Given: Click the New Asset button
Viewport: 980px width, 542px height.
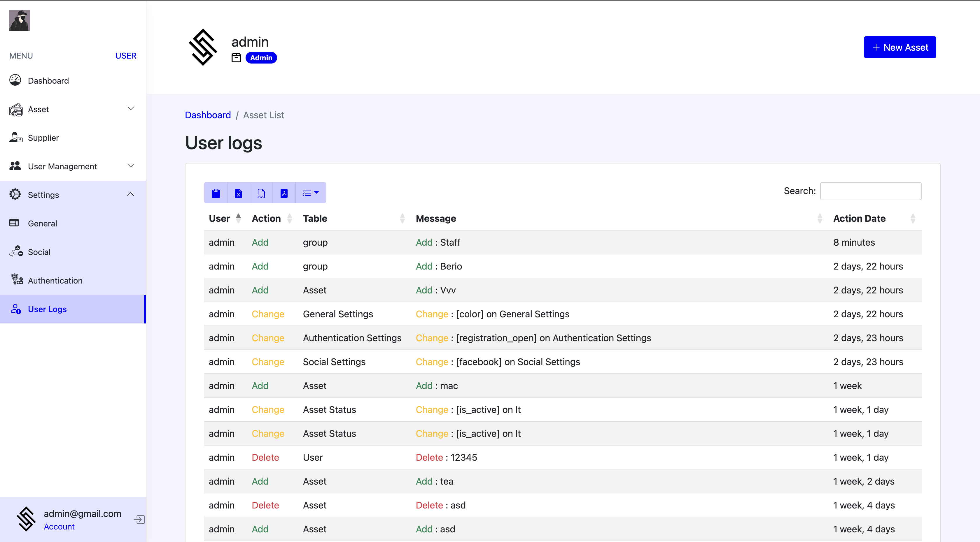Looking at the screenshot, I should [x=900, y=47].
